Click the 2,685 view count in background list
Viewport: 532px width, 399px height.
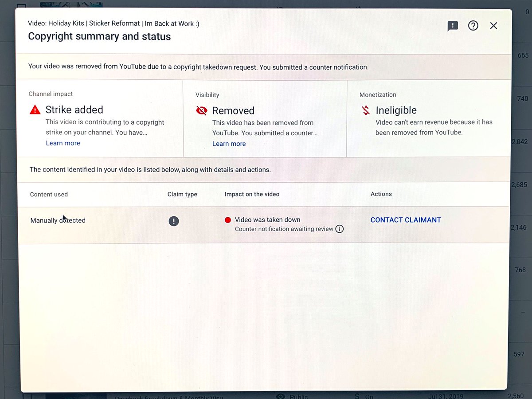pos(518,185)
